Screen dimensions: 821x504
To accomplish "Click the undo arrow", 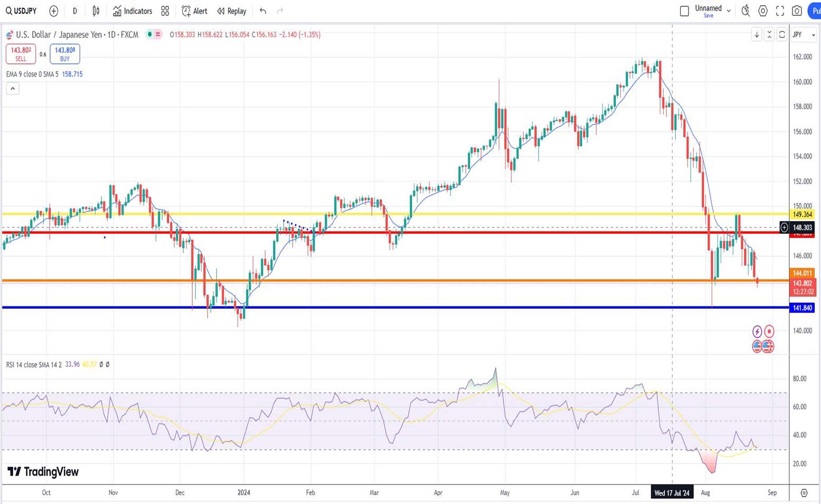I will (x=263, y=11).
